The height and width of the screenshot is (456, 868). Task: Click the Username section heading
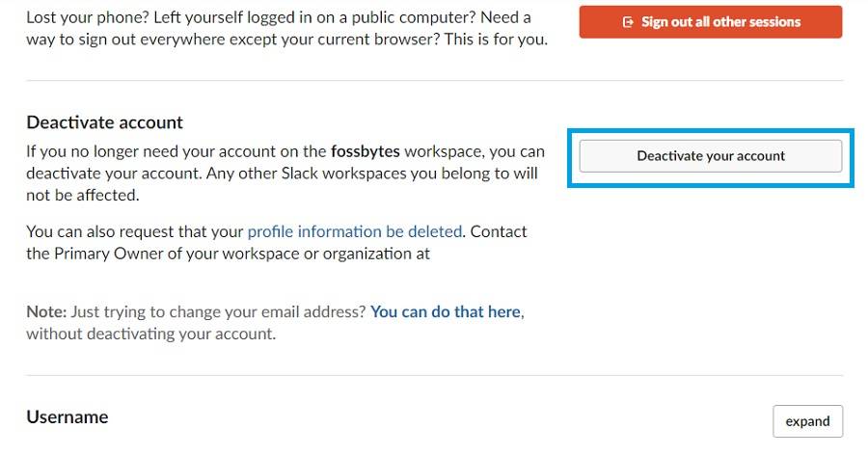[x=67, y=416]
